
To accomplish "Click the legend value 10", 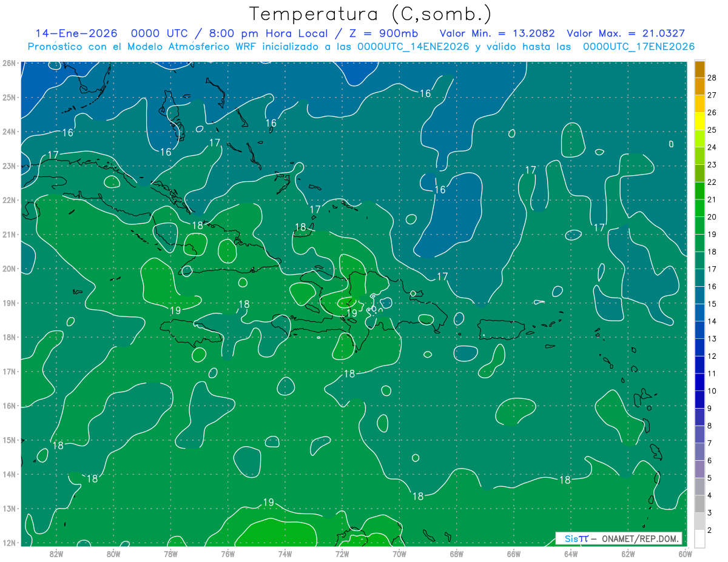I will (712, 391).
